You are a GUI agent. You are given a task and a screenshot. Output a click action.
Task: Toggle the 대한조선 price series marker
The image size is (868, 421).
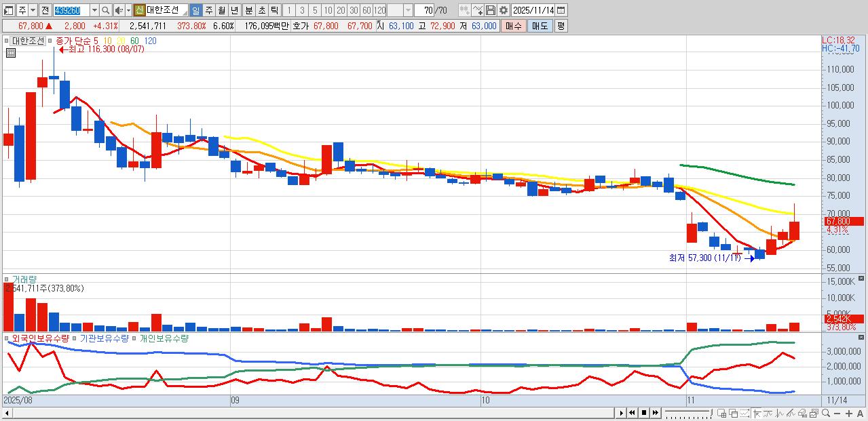click(7, 41)
